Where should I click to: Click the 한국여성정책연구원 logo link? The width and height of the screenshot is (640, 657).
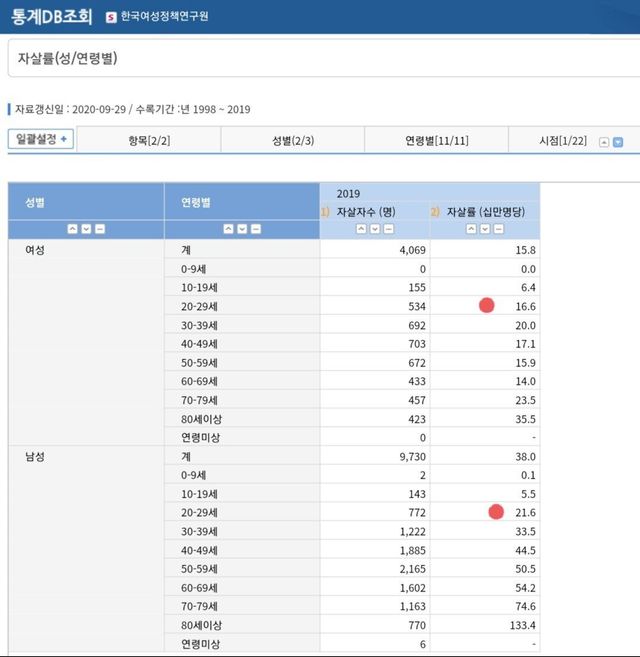(x=160, y=17)
